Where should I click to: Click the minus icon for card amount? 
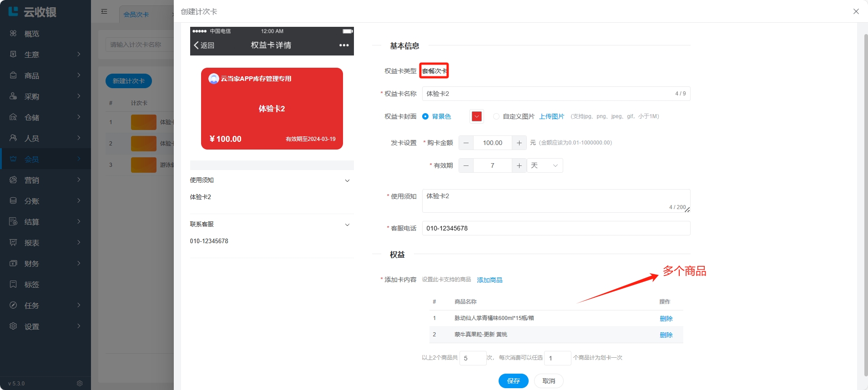[x=466, y=143]
